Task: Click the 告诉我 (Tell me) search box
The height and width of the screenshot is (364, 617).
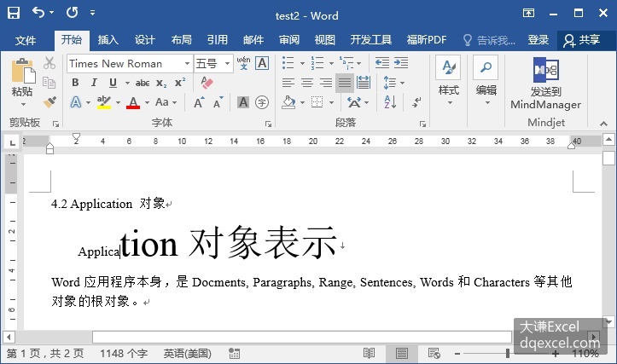Action: 490,40
